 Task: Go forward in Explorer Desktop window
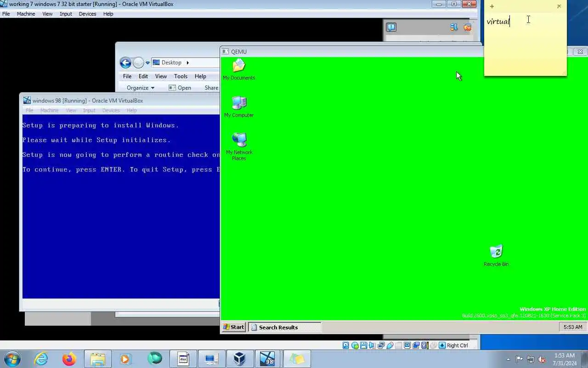138,63
